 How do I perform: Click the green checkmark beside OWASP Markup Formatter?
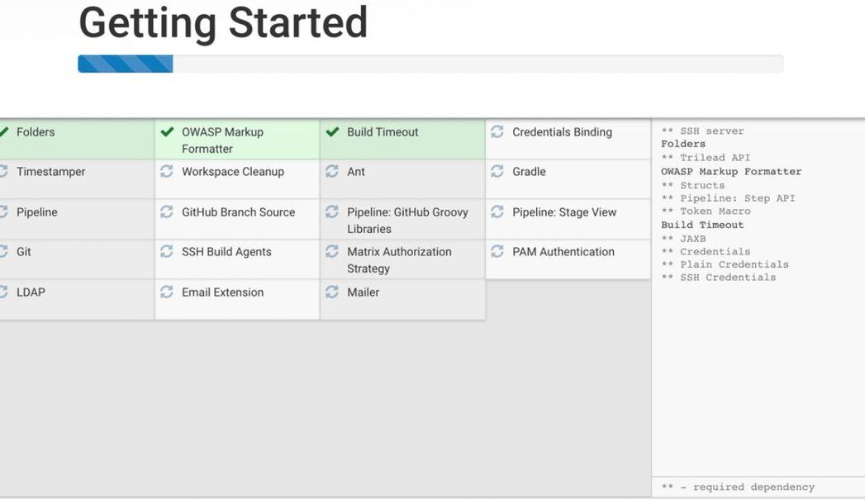pyautogui.click(x=167, y=132)
